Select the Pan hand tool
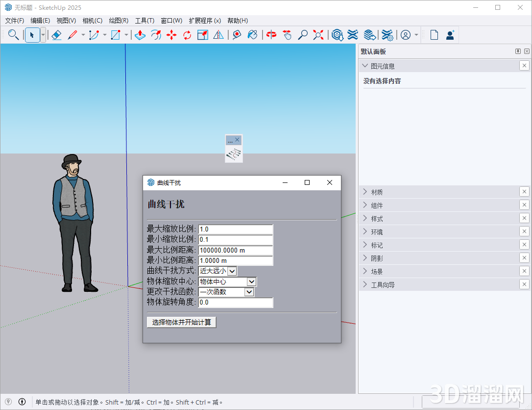Viewport: 532px width, 410px height. coord(287,35)
